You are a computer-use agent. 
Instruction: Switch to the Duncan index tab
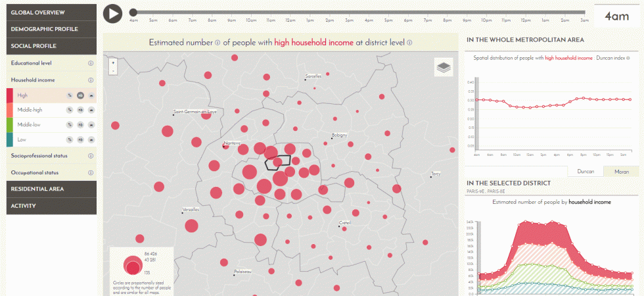coord(585,171)
